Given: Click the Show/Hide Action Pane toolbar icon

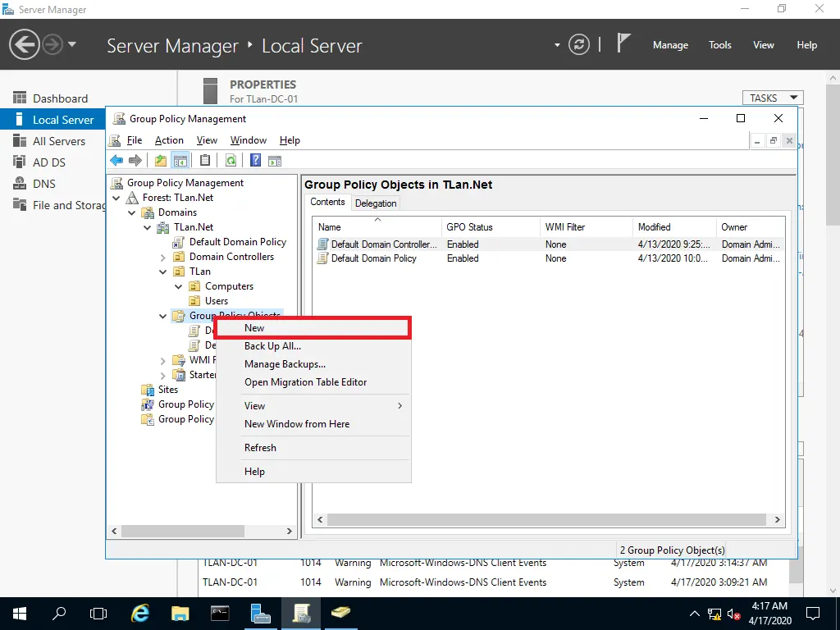Looking at the screenshot, I should coord(275,160).
